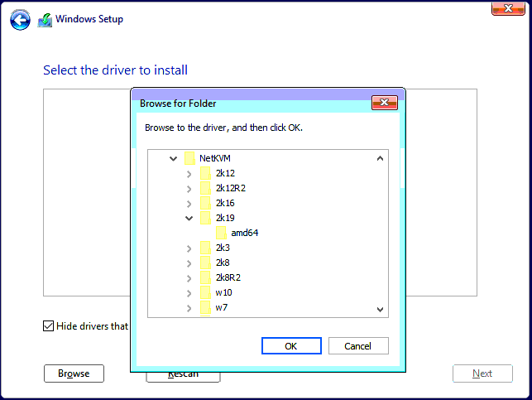Expand the 2k8 folder
Viewport: 532px width, 400px height.
[x=189, y=263]
